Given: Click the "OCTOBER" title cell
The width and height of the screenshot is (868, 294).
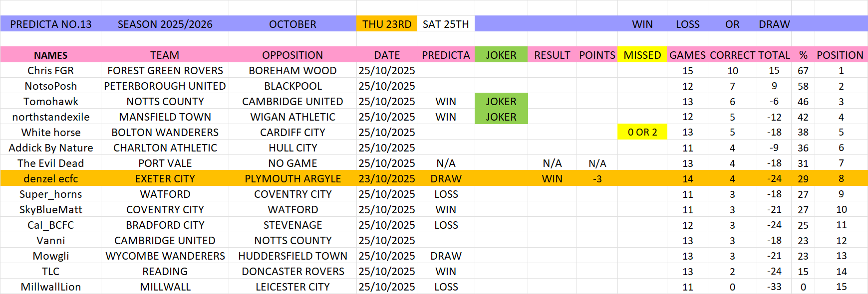Looking at the screenshot, I should pyautogui.click(x=292, y=24).
